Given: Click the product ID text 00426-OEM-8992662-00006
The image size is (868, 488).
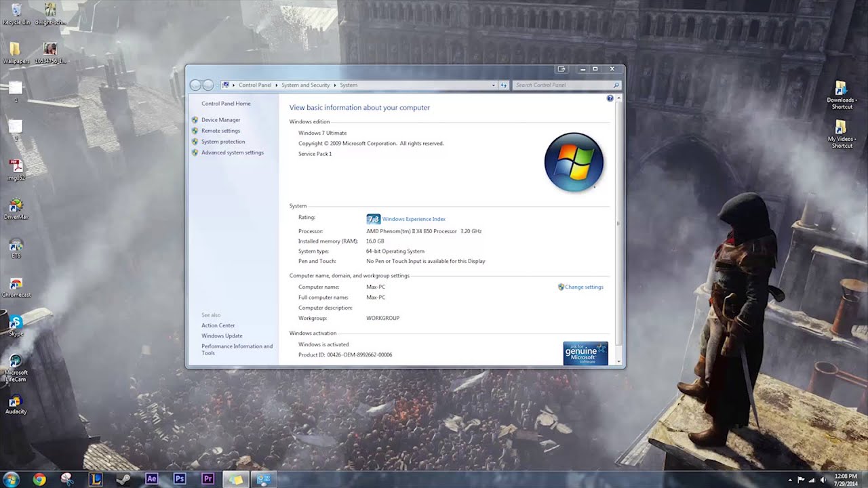Looking at the screenshot, I should [359, 354].
